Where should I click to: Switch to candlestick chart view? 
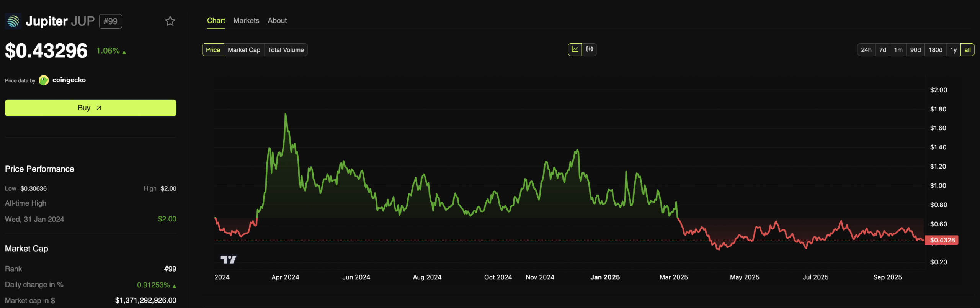tap(590, 49)
